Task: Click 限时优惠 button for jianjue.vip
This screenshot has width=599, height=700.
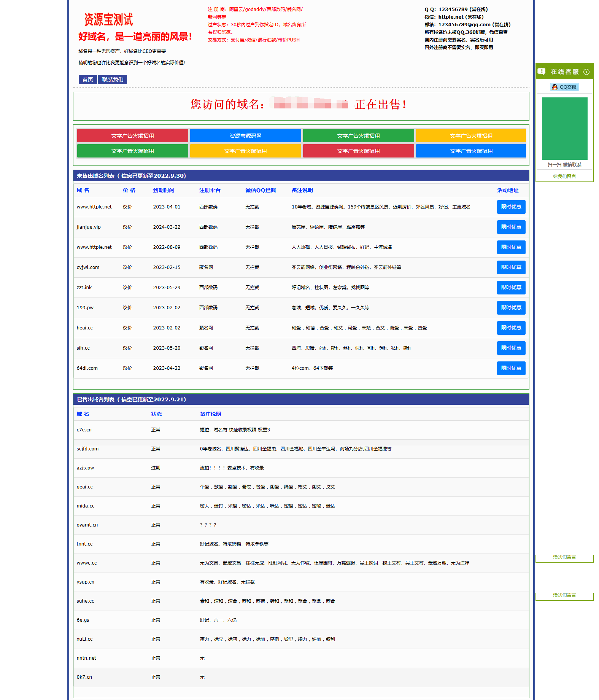Action: pyautogui.click(x=511, y=227)
